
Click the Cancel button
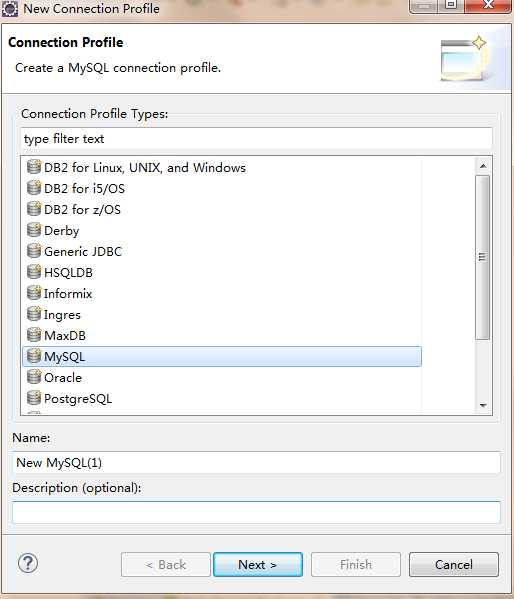[454, 564]
